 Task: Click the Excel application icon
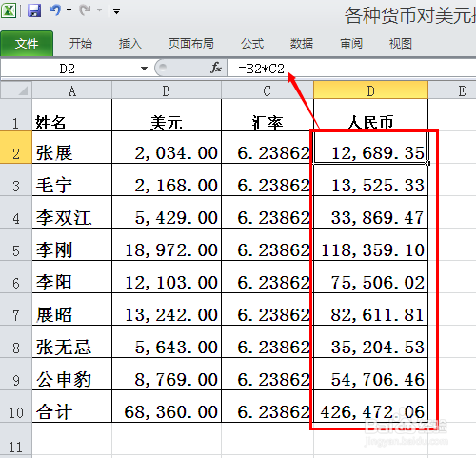(x=9, y=11)
